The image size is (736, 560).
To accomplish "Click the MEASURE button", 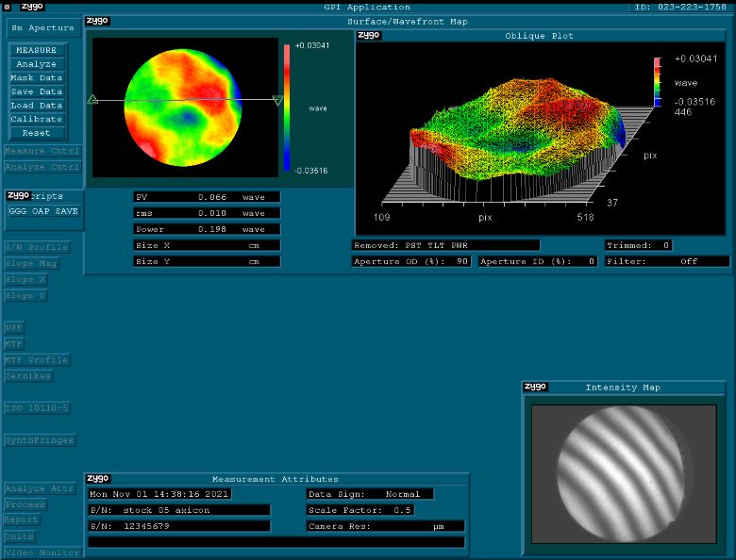I will point(36,50).
